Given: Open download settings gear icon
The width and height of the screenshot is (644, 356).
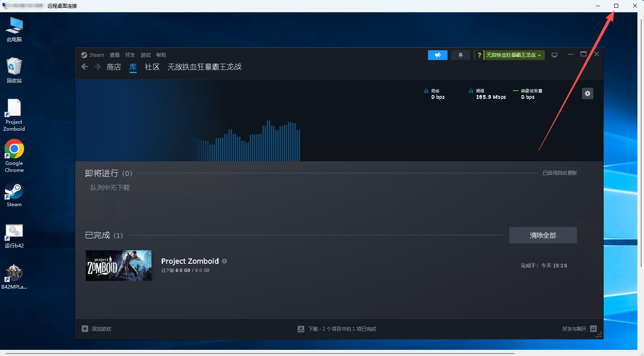Looking at the screenshot, I should (587, 93).
